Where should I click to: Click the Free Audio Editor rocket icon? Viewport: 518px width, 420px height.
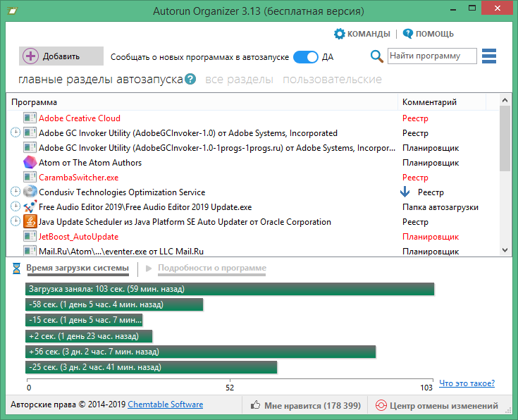click(30, 206)
